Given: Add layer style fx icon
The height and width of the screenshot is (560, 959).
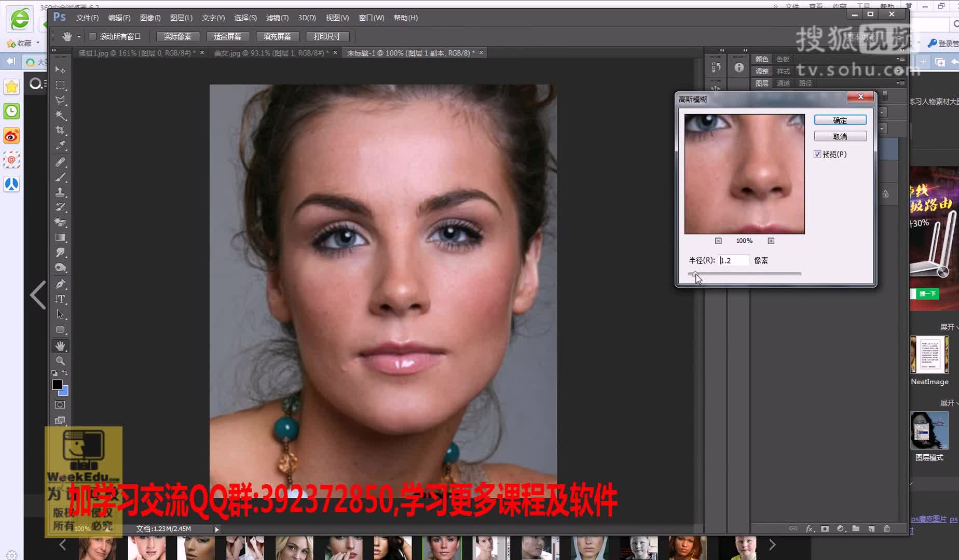Looking at the screenshot, I should point(810,529).
